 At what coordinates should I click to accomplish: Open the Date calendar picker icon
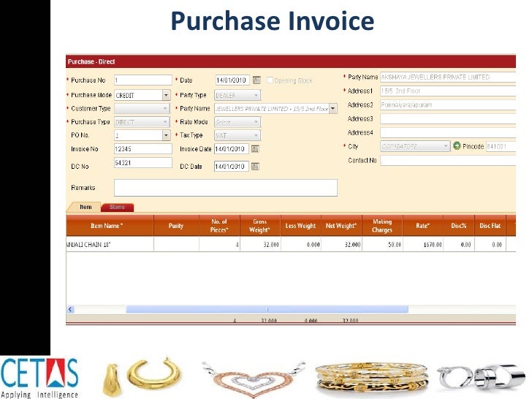pos(256,80)
